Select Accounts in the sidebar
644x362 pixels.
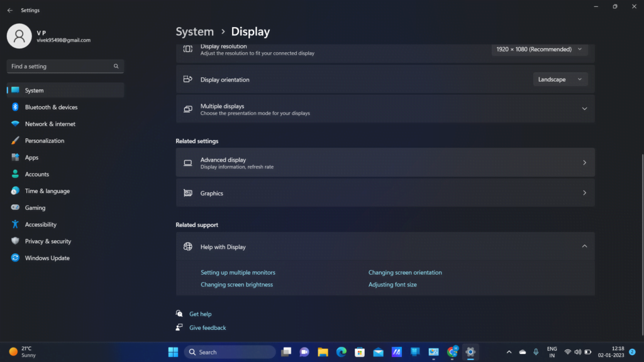(x=65, y=175)
